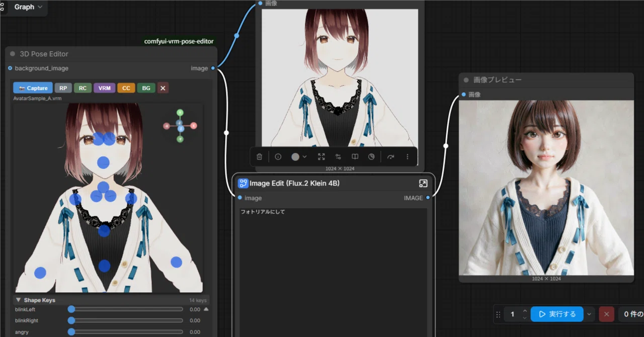Click the anime avatar image in top preview node
The width and height of the screenshot is (644, 337).
[340, 77]
